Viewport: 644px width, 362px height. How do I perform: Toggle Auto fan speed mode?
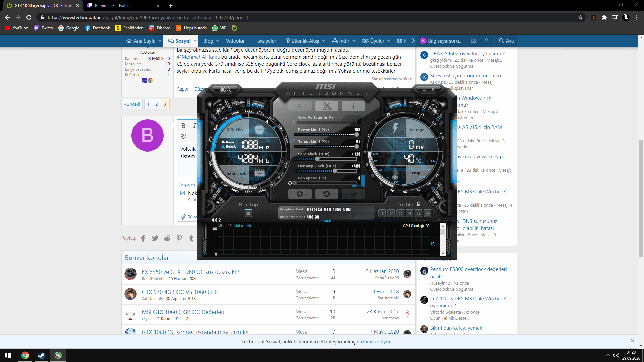pyautogui.click(x=359, y=186)
